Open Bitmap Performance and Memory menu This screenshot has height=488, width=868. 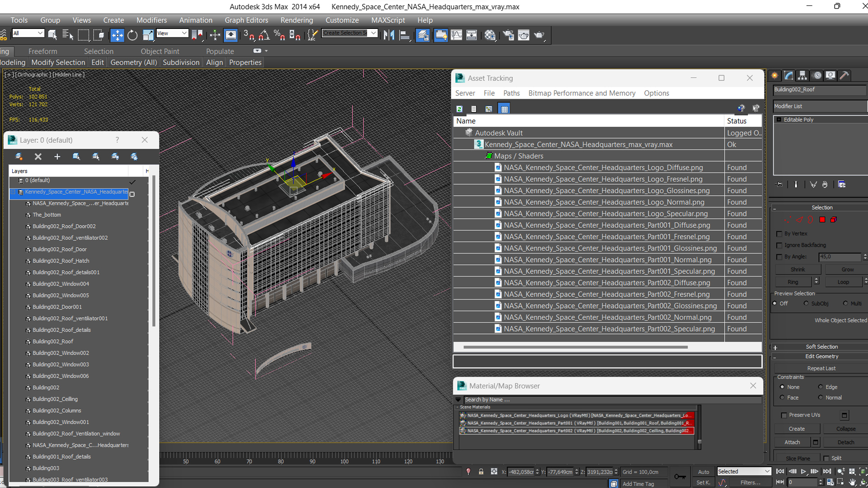tap(582, 93)
